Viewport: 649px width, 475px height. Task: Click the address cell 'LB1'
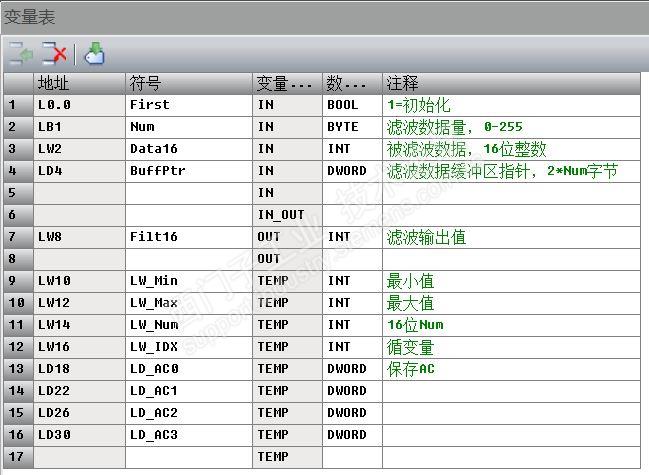79,127
